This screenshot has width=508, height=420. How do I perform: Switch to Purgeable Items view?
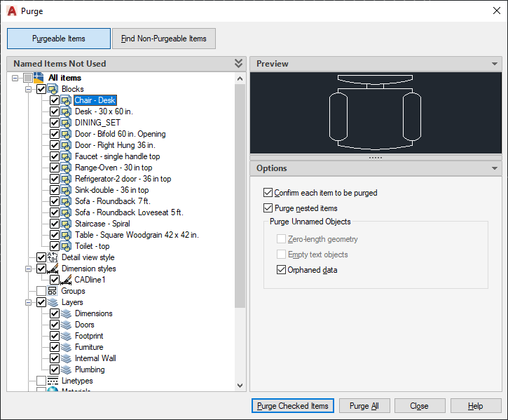click(x=59, y=39)
